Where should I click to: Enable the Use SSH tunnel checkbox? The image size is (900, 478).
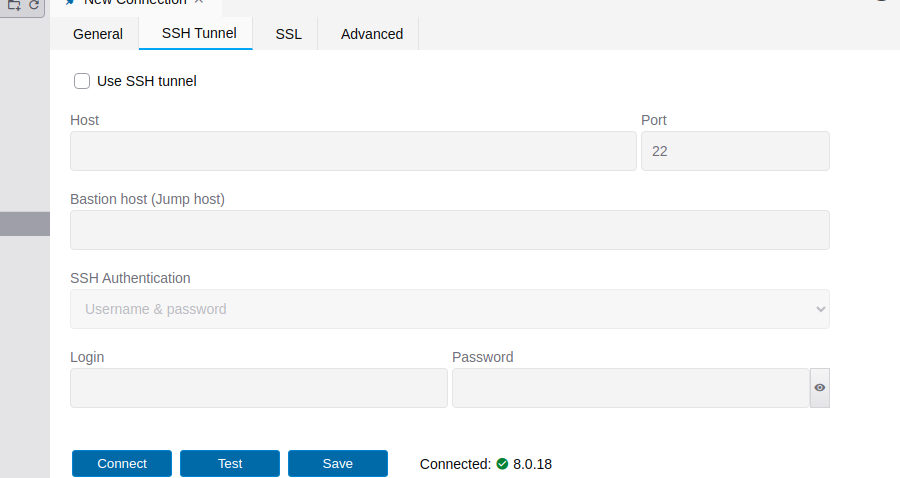pyautogui.click(x=82, y=81)
